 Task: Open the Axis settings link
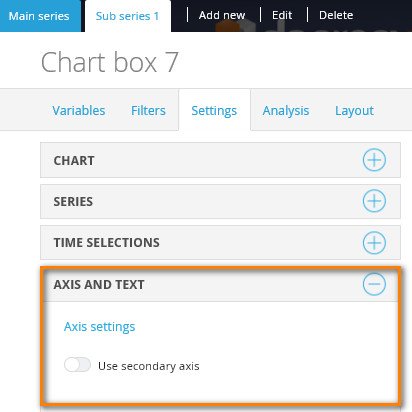99,327
